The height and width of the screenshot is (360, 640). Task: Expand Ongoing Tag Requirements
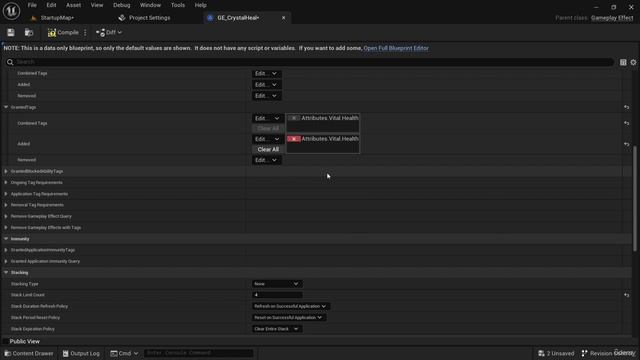6,182
